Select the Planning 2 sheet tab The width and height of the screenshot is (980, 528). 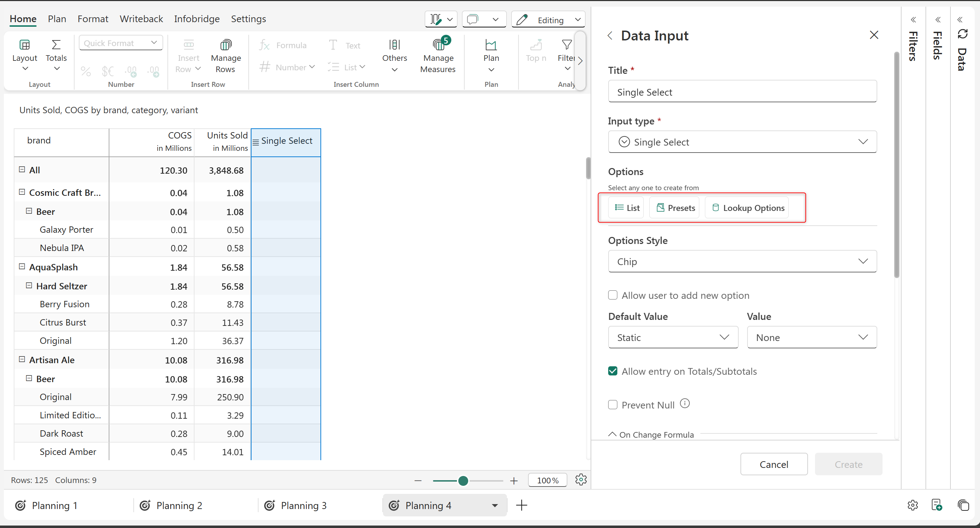179,505
